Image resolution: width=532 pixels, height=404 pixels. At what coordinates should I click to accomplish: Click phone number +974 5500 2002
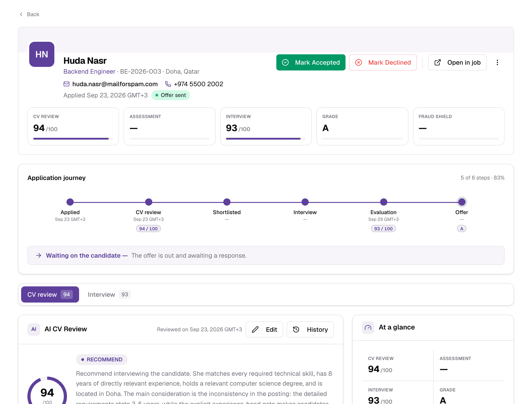click(198, 84)
